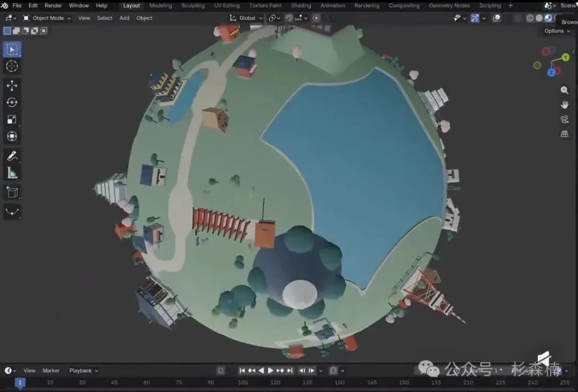This screenshot has width=578, height=392.
Task: Activate the Rotate tool
Action: coord(12,103)
